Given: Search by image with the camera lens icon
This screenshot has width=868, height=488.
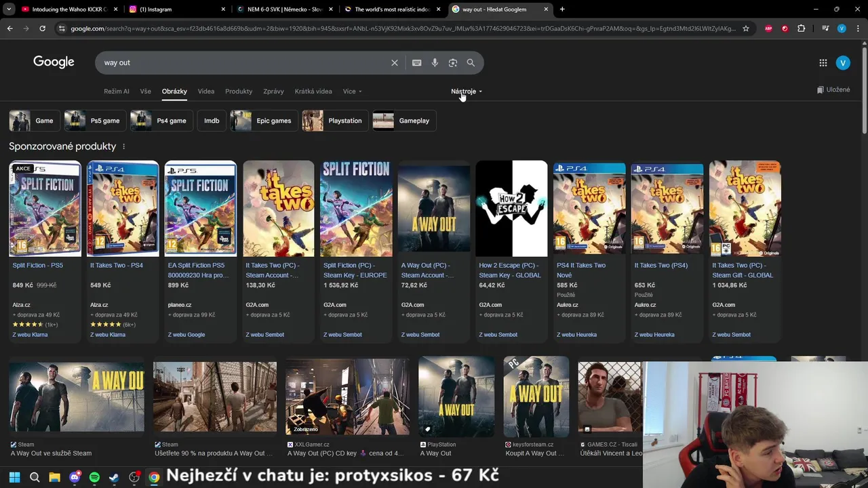Looking at the screenshot, I should pyautogui.click(x=452, y=62).
